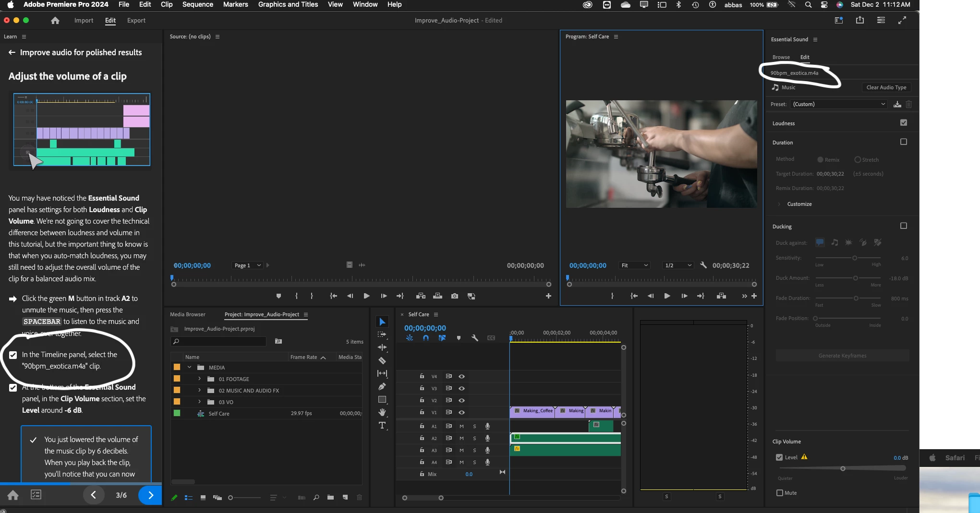This screenshot has width=980, height=513.
Task: Click the Home icon beside Import
Action: [55, 21]
